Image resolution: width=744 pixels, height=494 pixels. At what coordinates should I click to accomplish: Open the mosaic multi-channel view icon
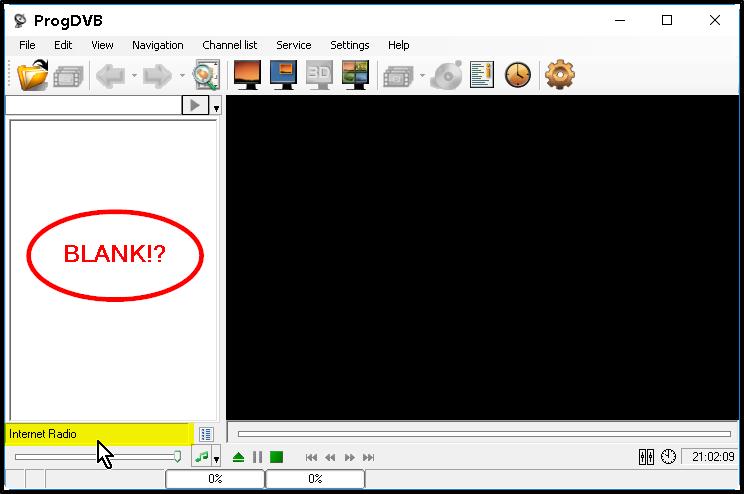click(x=355, y=75)
